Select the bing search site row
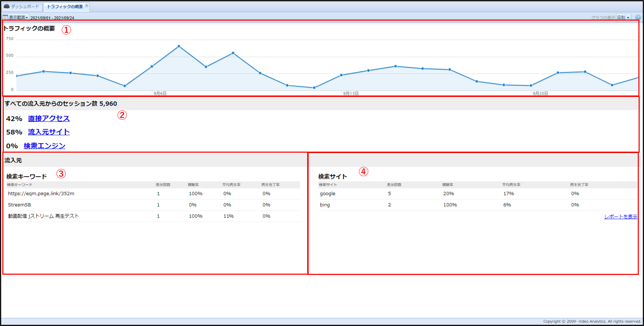Image resolution: width=644 pixels, height=326 pixels. click(x=478, y=205)
